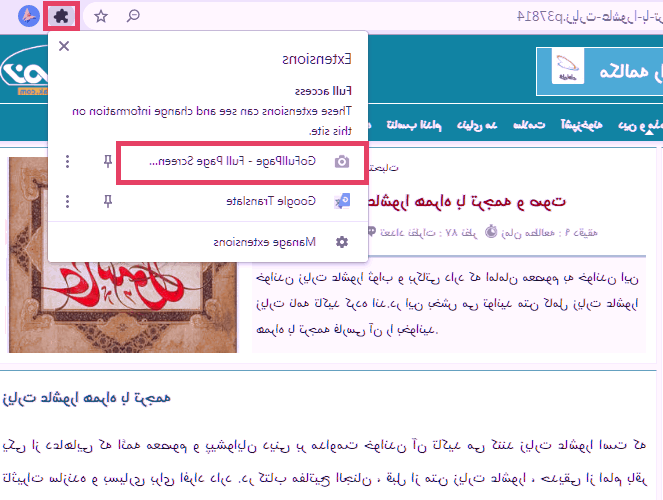Pin the GoFullPage extension to toolbar
Screen dimensions: 663x500
pos(108,162)
